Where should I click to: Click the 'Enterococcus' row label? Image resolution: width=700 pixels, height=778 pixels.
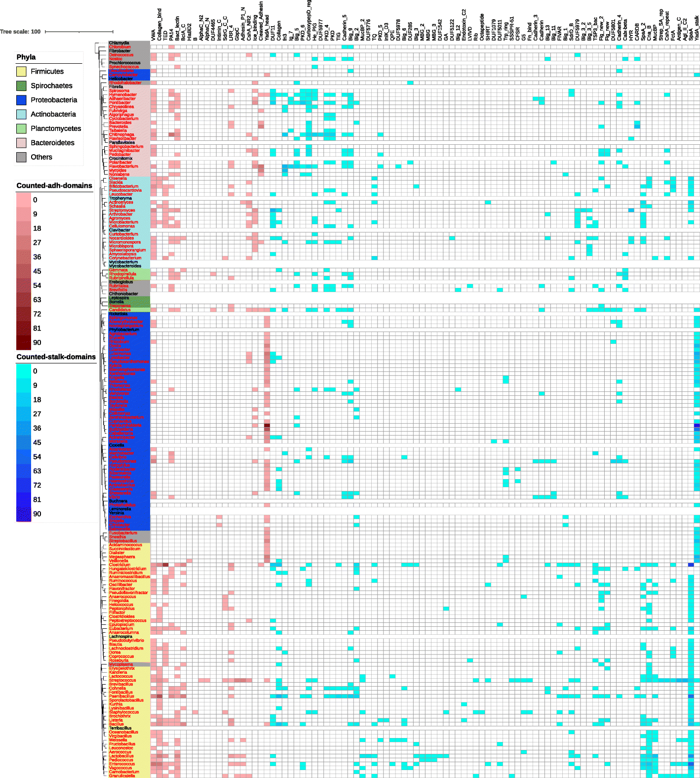tap(122, 764)
